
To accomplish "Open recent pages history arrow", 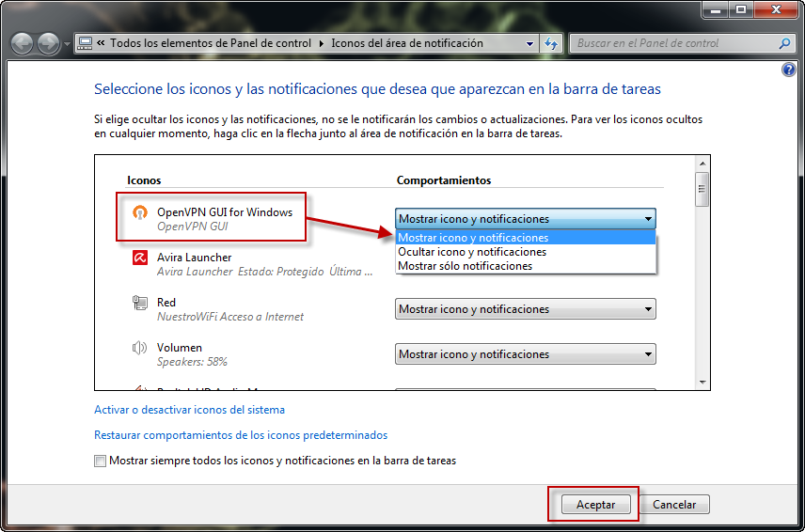I will pyautogui.click(x=68, y=44).
